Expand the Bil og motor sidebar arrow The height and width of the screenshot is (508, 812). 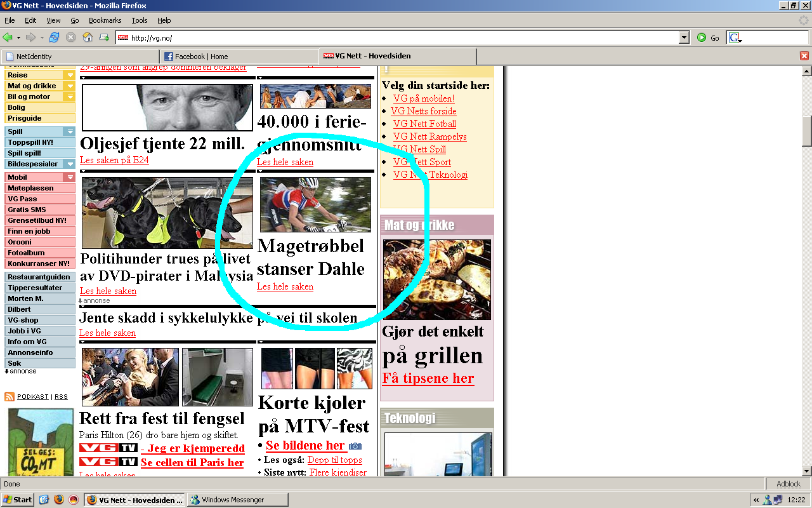tap(70, 97)
